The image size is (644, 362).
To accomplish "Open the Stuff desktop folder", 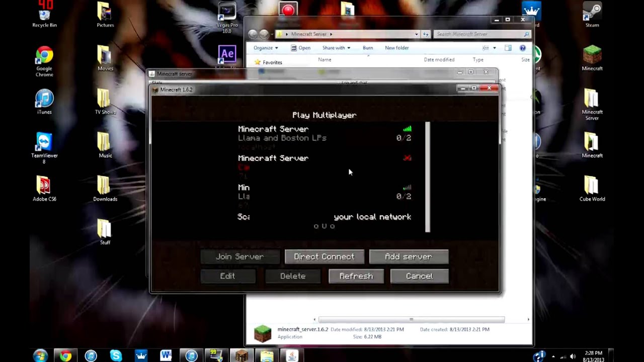I will point(105,232).
